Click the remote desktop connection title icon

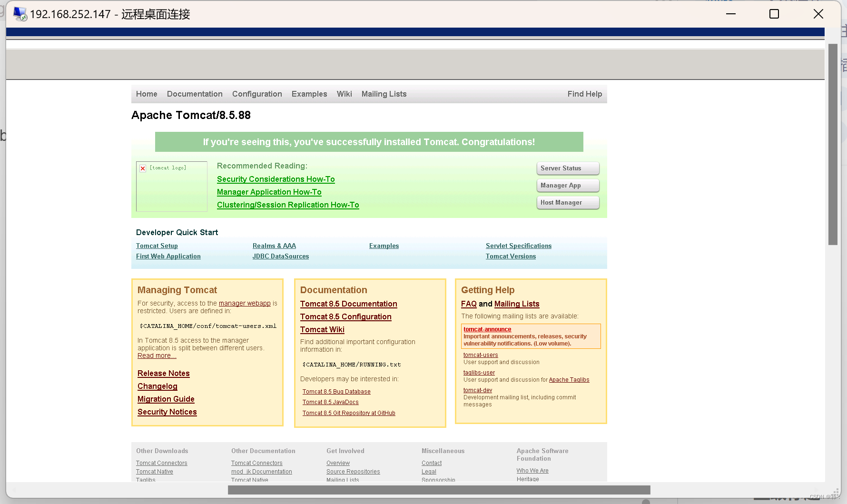click(20, 14)
